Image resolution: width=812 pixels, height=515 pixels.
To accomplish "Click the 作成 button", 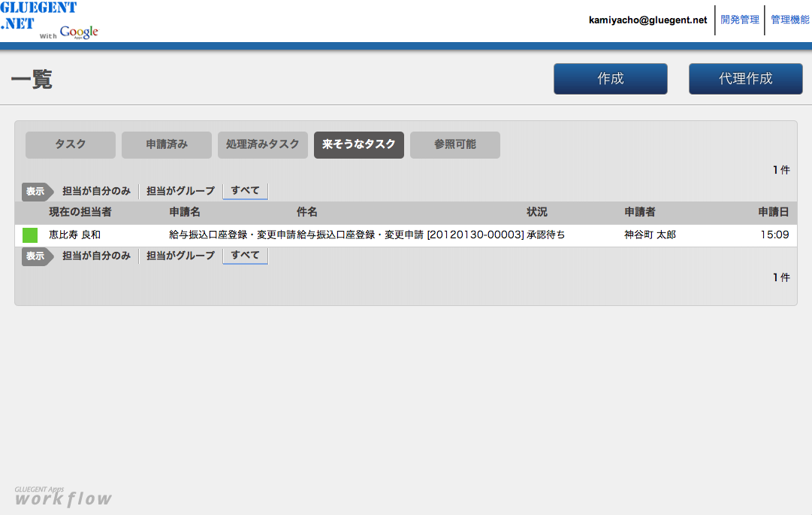I will click(611, 79).
